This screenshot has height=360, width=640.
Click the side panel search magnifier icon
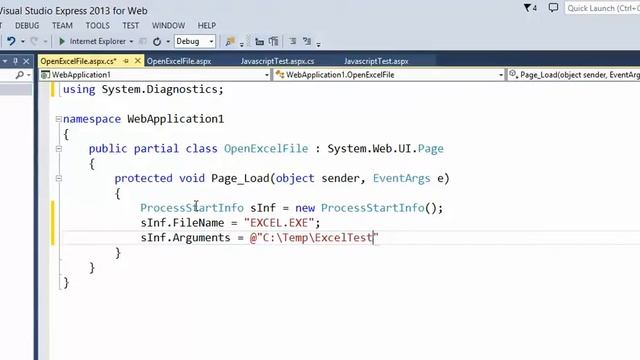19,75
